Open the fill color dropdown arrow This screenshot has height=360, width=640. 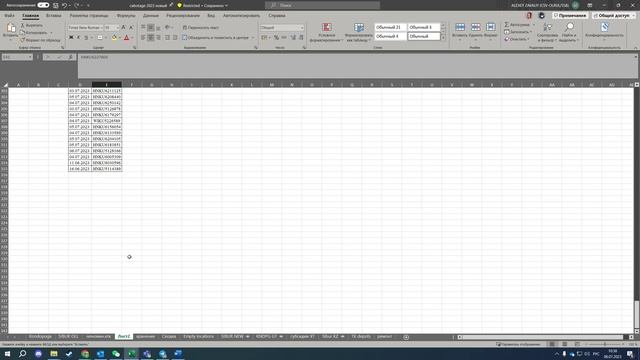(x=120, y=38)
